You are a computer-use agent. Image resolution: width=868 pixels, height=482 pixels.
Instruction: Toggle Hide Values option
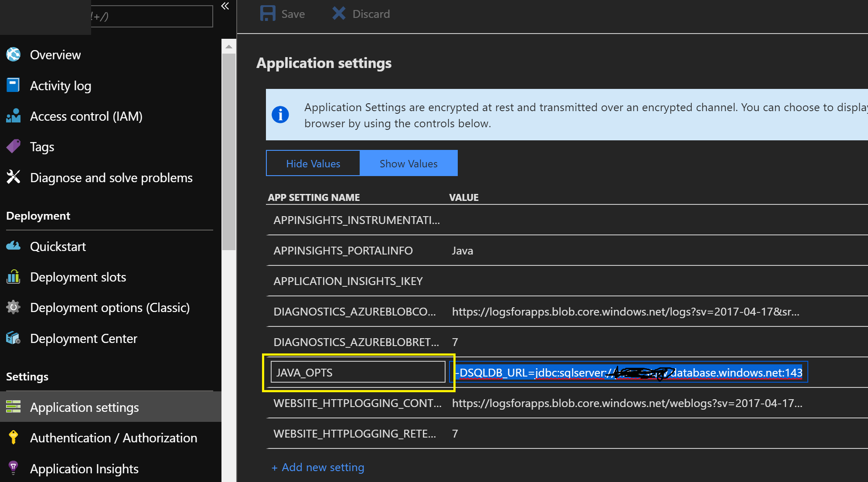313,163
